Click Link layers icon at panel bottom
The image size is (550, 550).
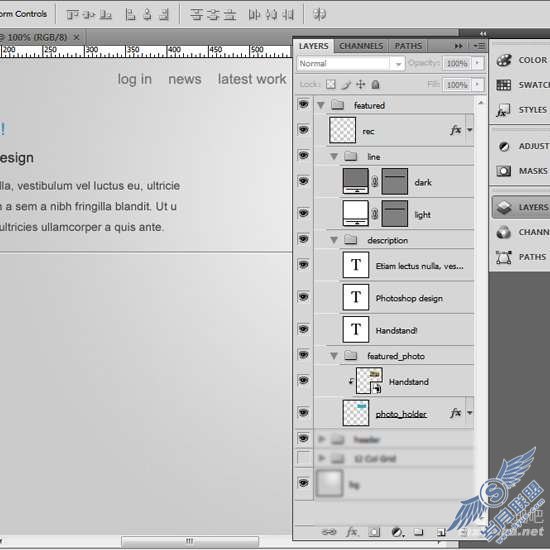pos(329,532)
